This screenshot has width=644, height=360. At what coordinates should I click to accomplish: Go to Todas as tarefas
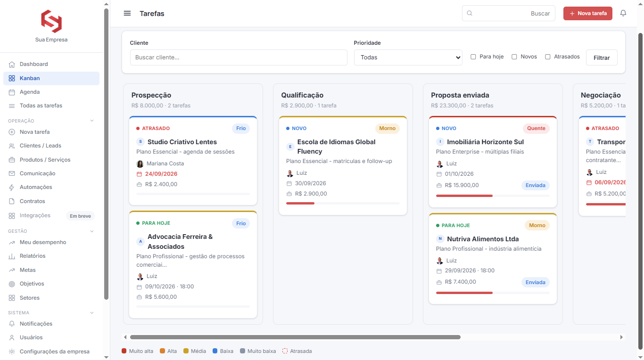[51, 106]
